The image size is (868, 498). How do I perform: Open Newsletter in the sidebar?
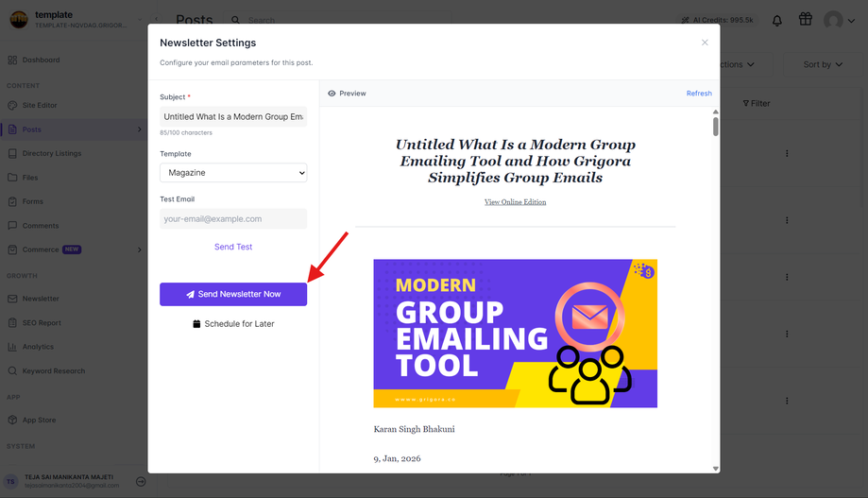coord(41,299)
